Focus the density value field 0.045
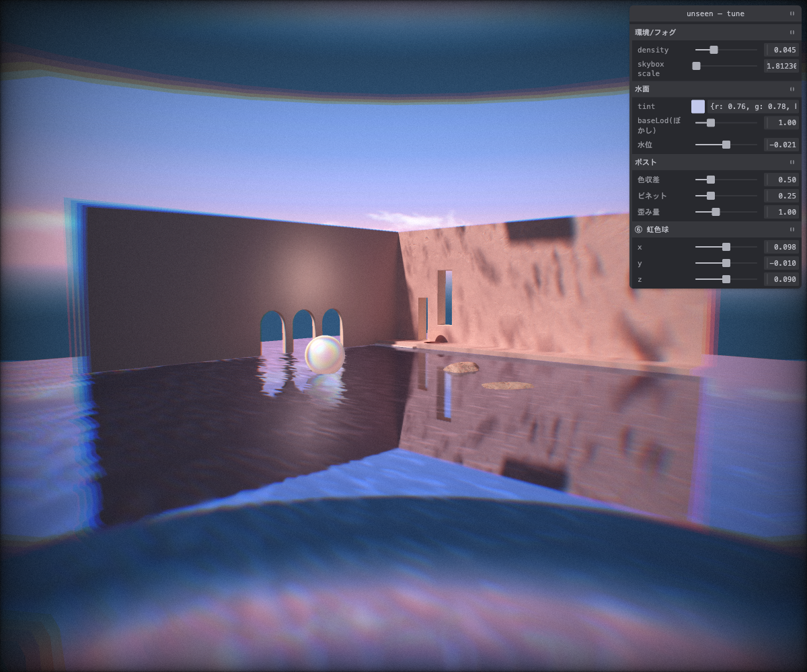This screenshot has width=807, height=672. click(x=782, y=50)
